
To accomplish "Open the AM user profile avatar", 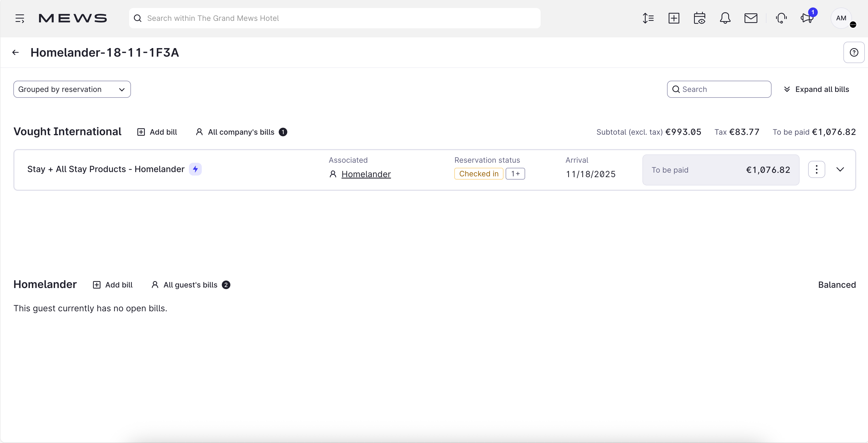I will (841, 18).
